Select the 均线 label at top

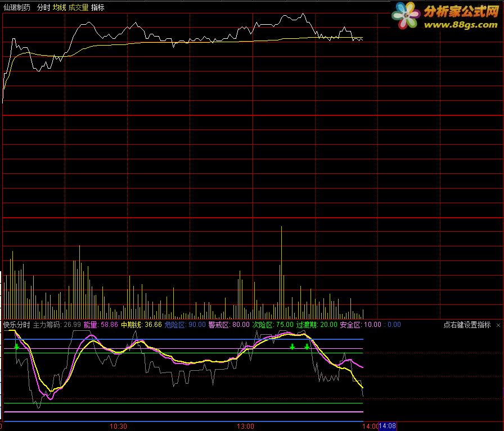[60, 7]
